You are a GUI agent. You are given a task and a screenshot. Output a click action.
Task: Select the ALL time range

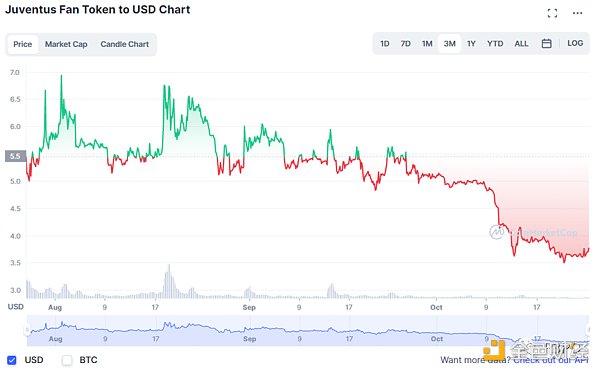click(521, 44)
